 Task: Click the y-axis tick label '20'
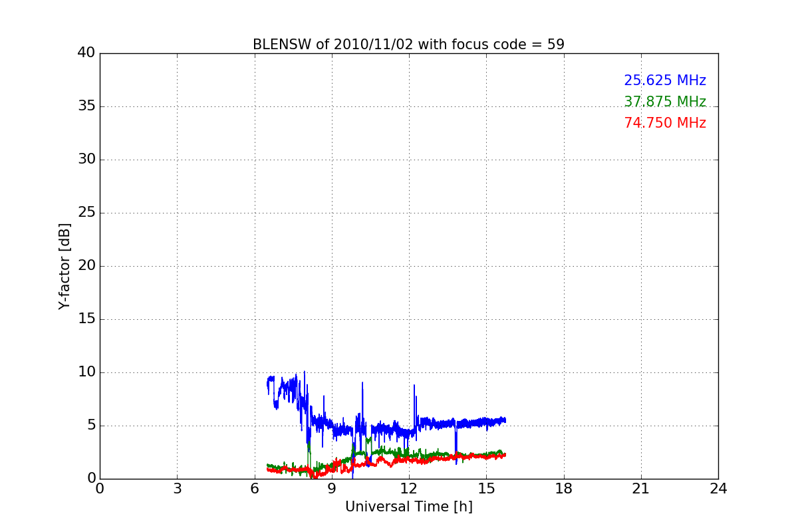(x=86, y=266)
